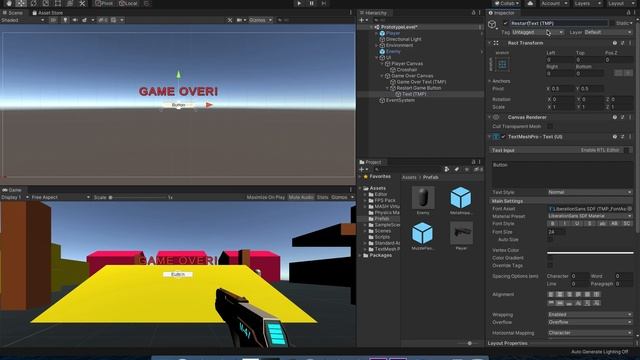Select the Game tab
Screen dimensions: 640x360
point(12,190)
